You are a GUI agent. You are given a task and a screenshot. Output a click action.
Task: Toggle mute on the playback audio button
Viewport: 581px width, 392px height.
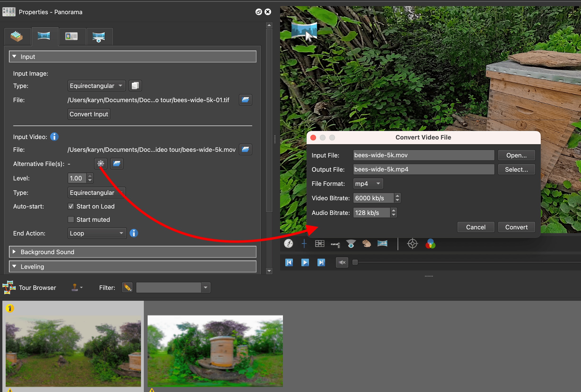click(342, 262)
